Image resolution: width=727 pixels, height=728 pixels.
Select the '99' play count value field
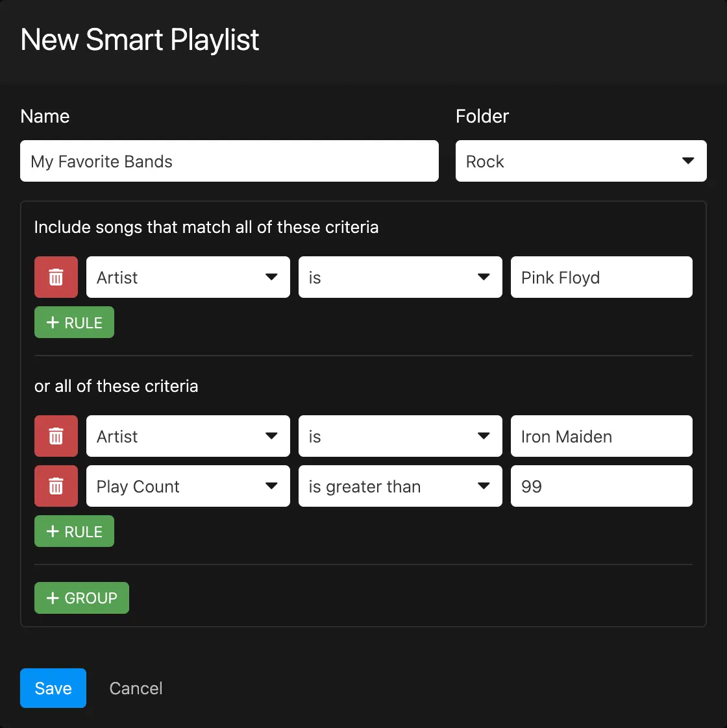pyautogui.click(x=601, y=486)
